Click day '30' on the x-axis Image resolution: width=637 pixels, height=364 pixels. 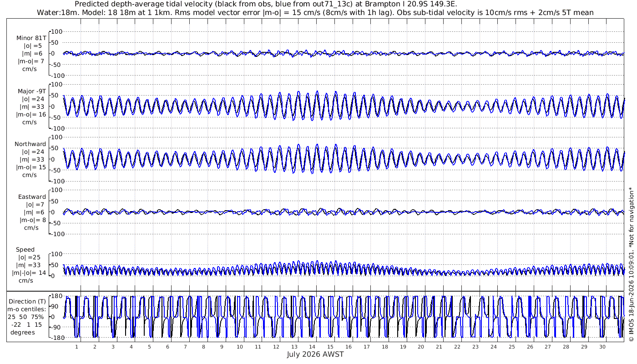[602, 346]
